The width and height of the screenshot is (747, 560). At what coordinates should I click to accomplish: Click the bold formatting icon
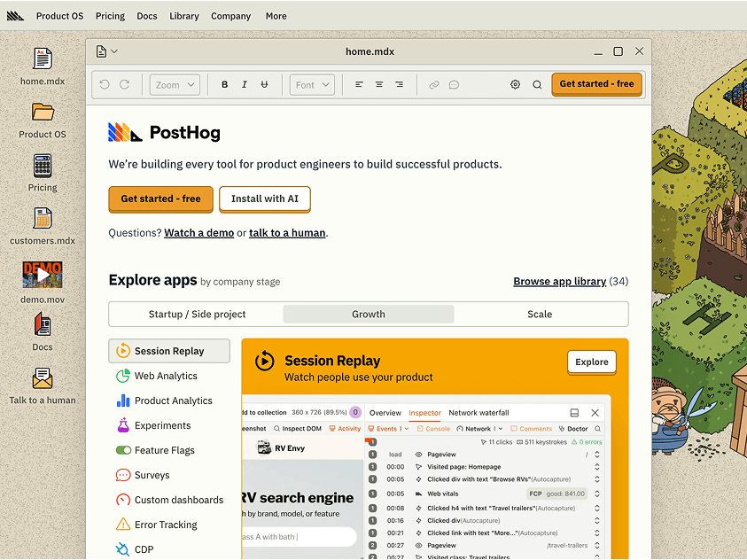(224, 85)
